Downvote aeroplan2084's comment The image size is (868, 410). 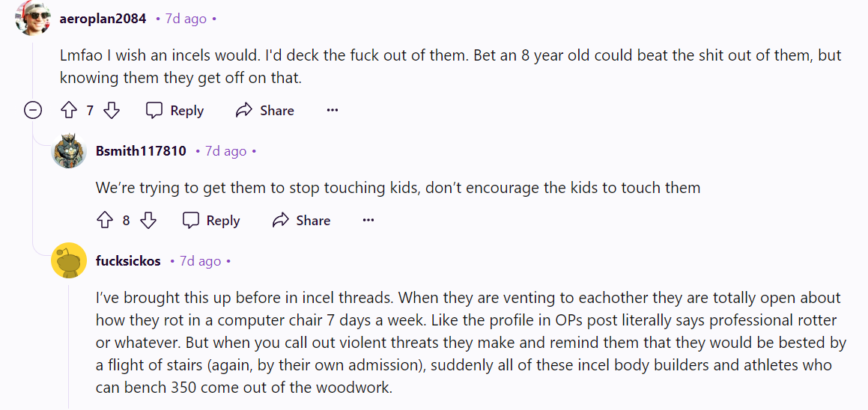coord(112,111)
